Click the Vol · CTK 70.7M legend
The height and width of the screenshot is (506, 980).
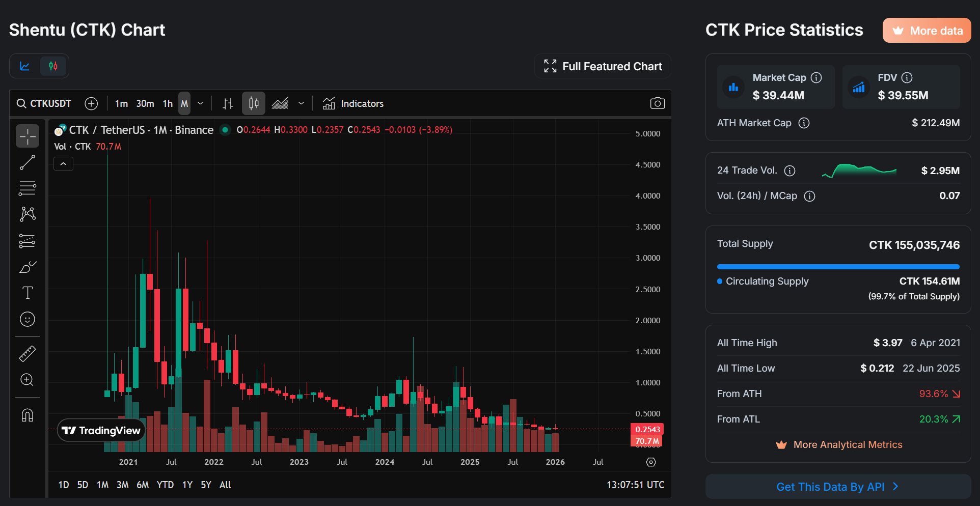click(88, 147)
